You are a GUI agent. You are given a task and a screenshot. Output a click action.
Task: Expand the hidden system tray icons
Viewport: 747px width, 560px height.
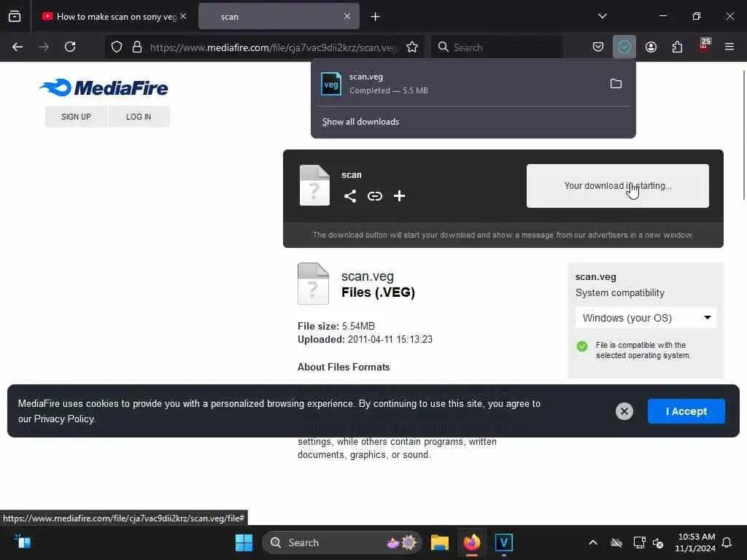tap(593, 542)
